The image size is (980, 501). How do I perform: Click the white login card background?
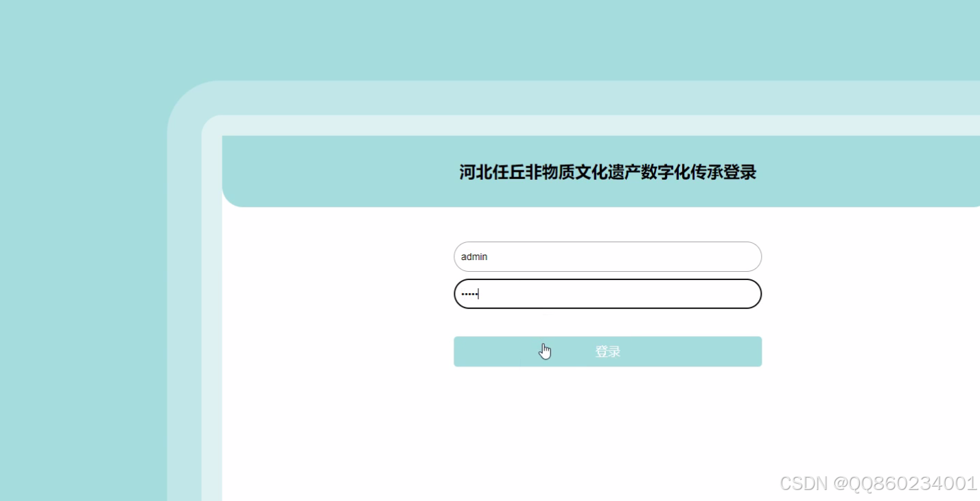tap(607, 426)
